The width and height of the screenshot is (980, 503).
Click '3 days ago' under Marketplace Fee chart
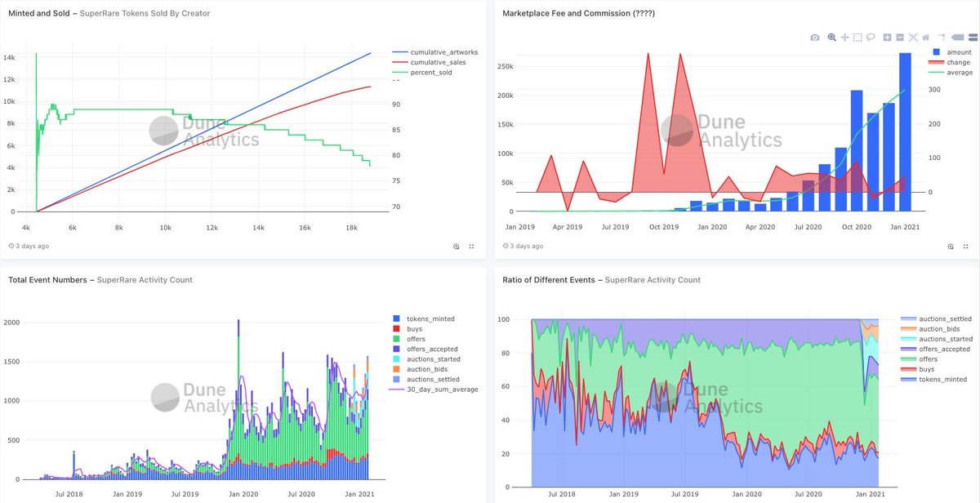[526, 246]
